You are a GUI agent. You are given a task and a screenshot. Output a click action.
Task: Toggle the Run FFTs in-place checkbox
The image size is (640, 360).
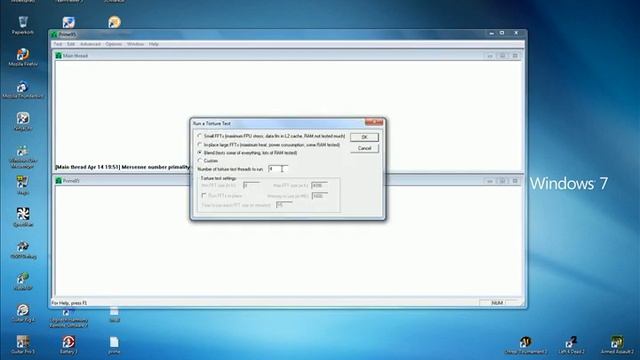204,196
